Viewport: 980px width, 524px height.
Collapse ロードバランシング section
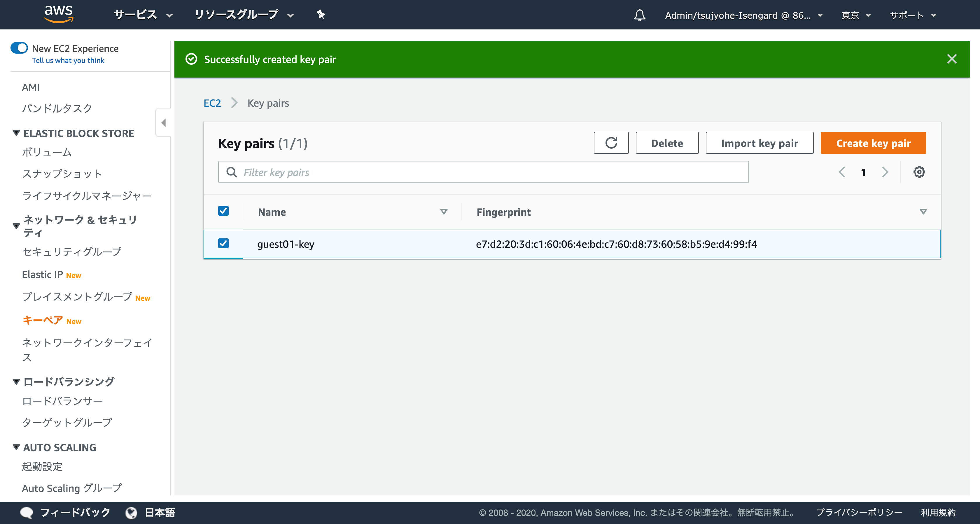tap(16, 381)
